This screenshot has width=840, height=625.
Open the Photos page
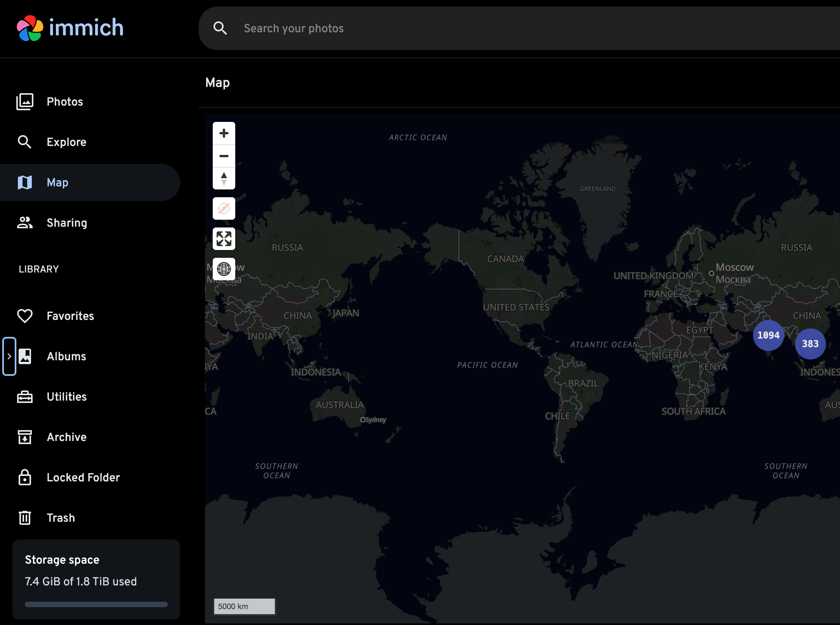pyautogui.click(x=90, y=102)
